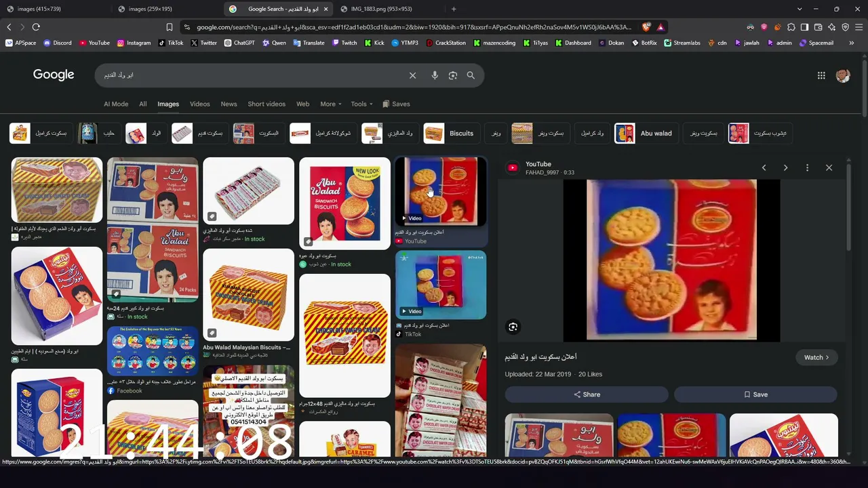Switch to the News tab
The height and width of the screenshot is (488, 868).
(x=229, y=104)
